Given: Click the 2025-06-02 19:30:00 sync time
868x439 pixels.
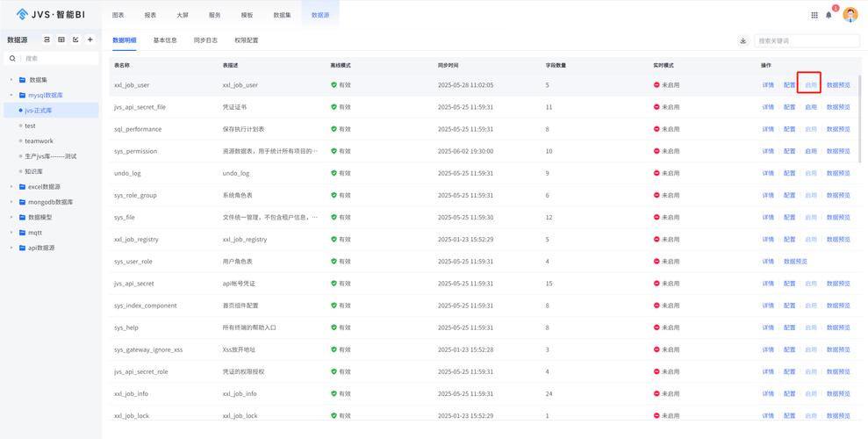Looking at the screenshot, I should (x=465, y=151).
